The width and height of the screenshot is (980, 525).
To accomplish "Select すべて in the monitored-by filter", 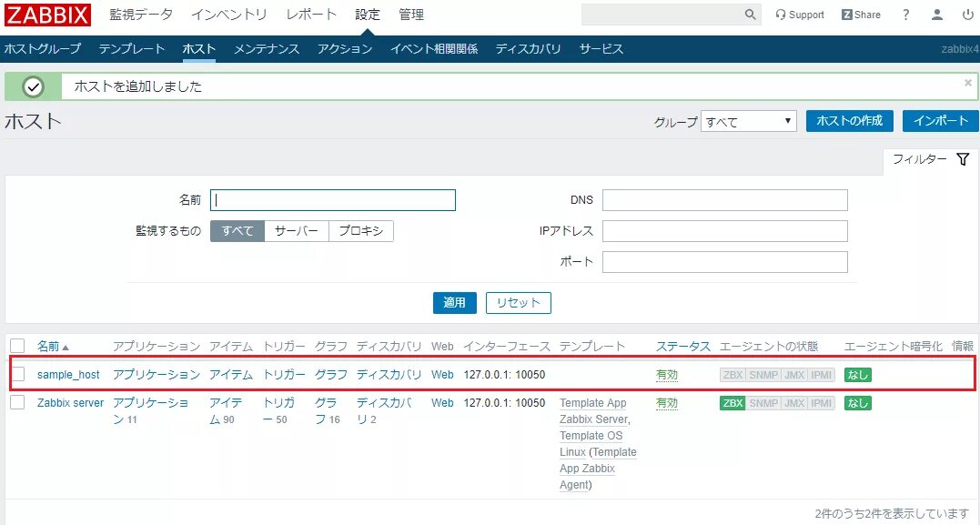I will coord(237,230).
